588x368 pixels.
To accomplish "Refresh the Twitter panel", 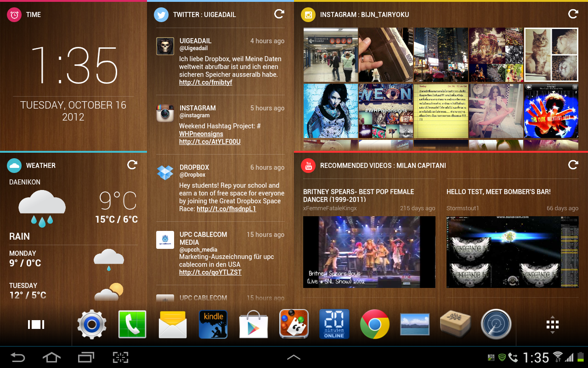I will pyautogui.click(x=279, y=14).
